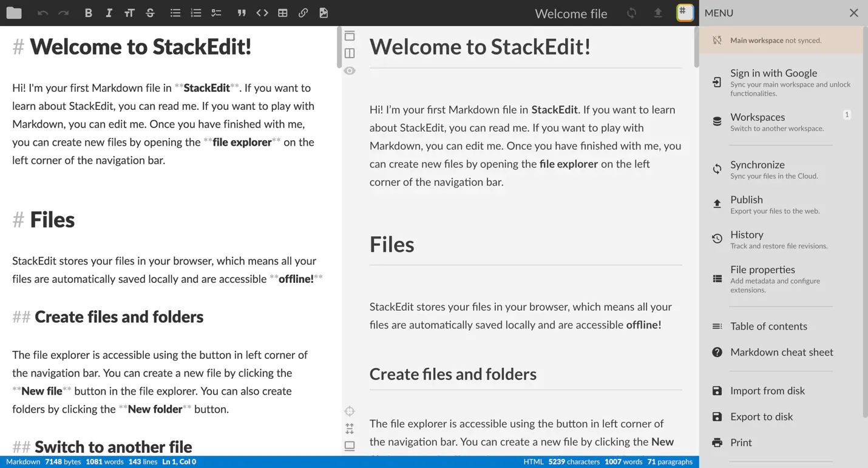Choose Import from disk

pyautogui.click(x=781, y=391)
